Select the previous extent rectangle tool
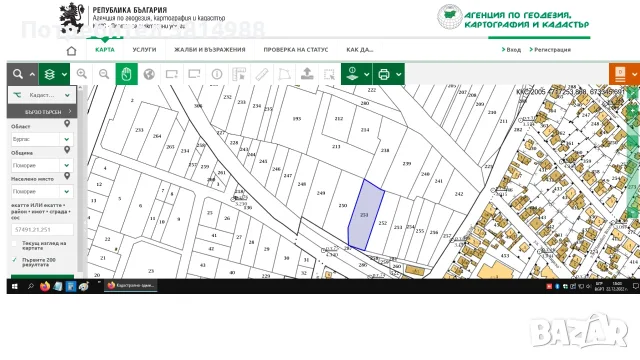Screen dimensions: 640x360 tap(194, 74)
